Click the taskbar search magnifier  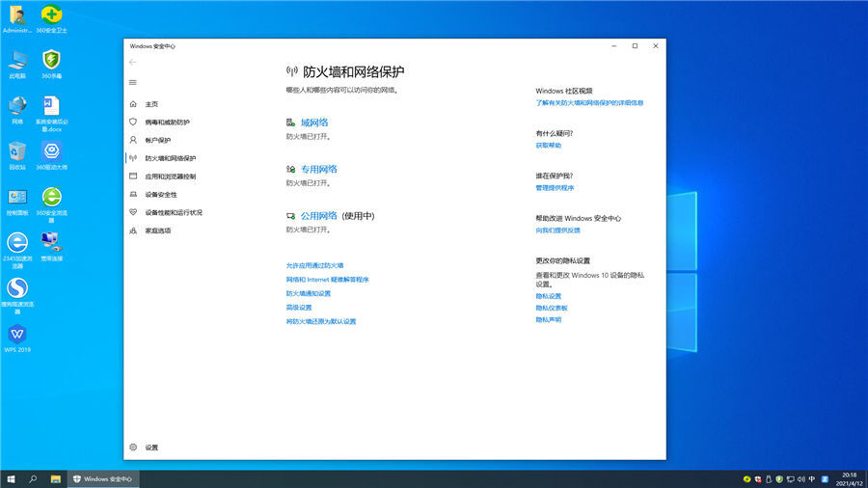point(33,479)
